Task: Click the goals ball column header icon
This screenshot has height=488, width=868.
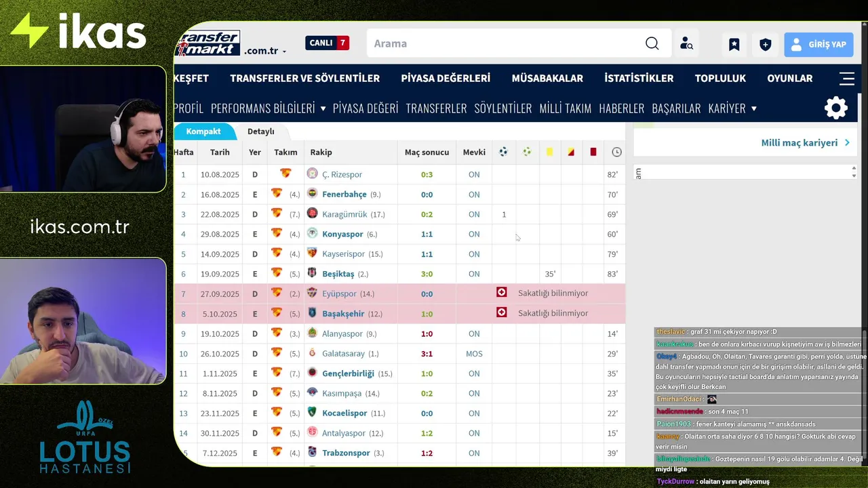Action: coord(503,152)
